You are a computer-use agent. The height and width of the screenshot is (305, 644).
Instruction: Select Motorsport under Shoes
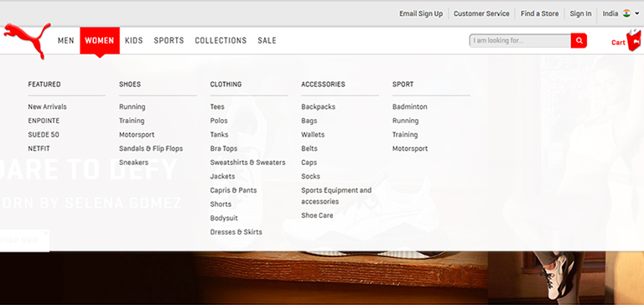137,135
